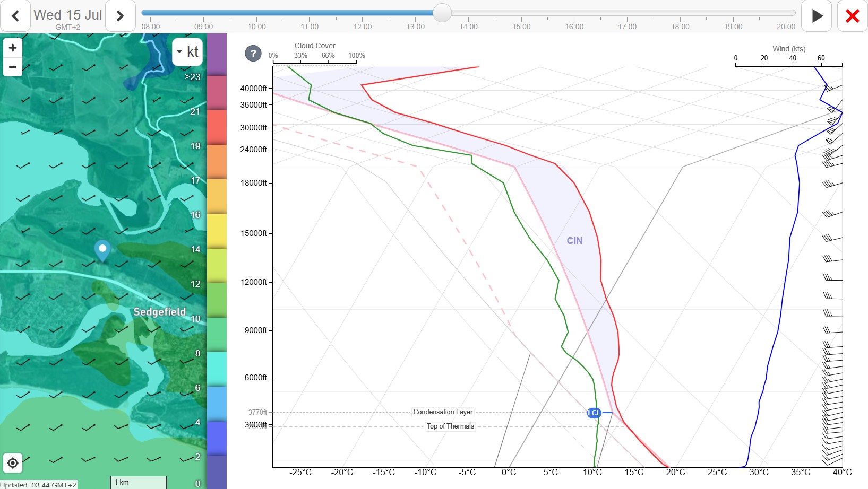This screenshot has width=868, height=489.
Task: Open the question mark help icon
Action: pos(253,53)
